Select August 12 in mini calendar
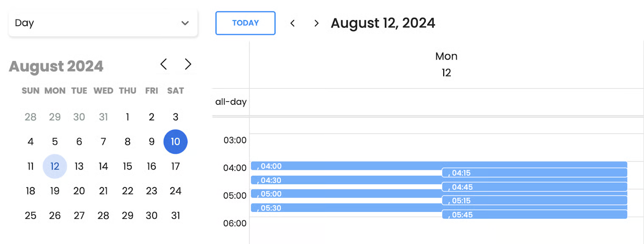This screenshot has height=244, width=644. pos(55,166)
